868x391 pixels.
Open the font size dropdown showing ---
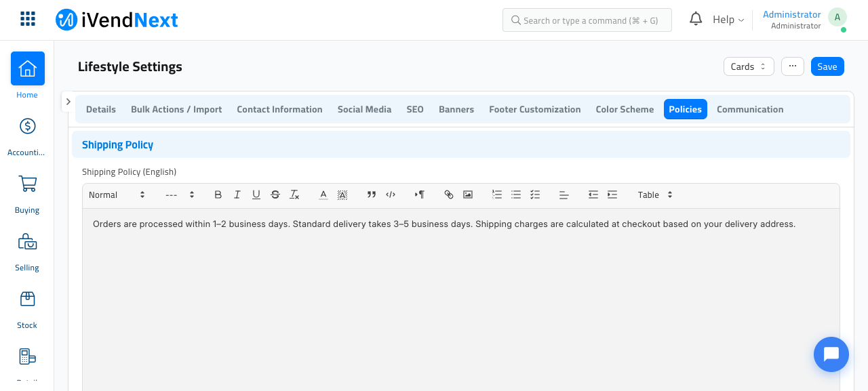pyautogui.click(x=180, y=194)
